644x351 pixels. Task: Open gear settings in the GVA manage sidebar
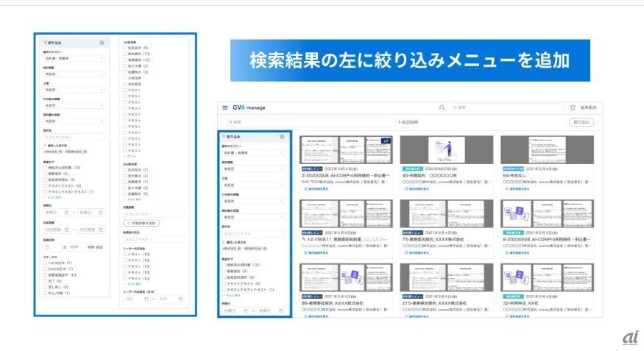coord(282,137)
